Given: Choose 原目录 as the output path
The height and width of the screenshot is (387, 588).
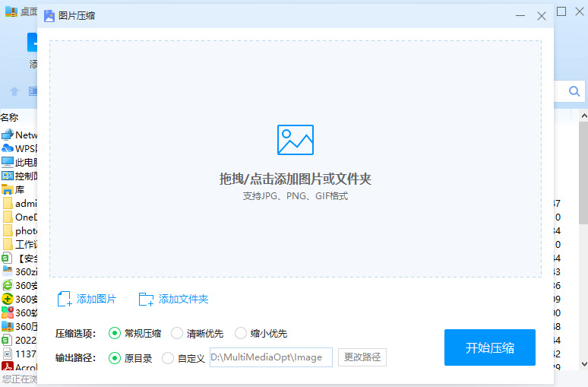Looking at the screenshot, I should 131,358.
